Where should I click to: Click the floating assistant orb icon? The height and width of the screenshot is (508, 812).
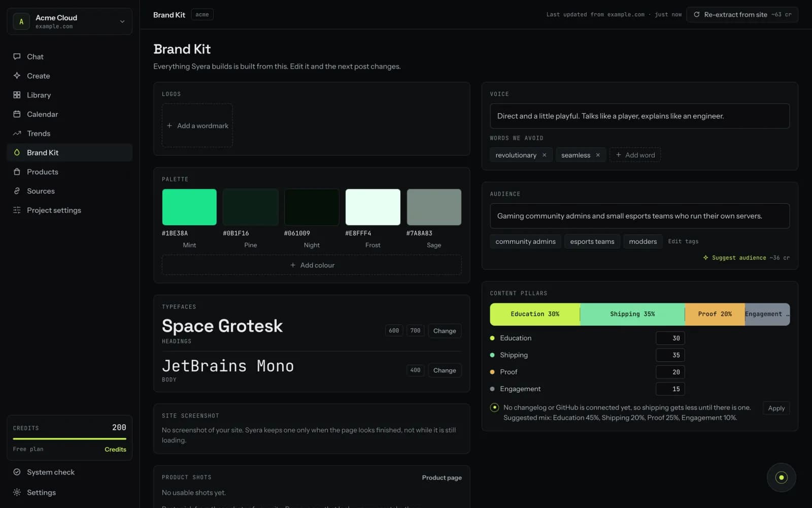[782, 478]
